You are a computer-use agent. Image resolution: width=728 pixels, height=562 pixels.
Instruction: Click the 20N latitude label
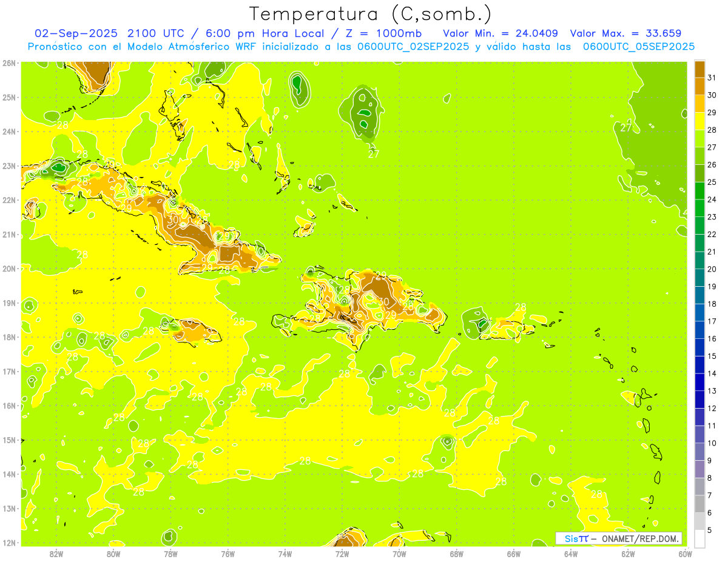pyautogui.click(x=9, y=269)
